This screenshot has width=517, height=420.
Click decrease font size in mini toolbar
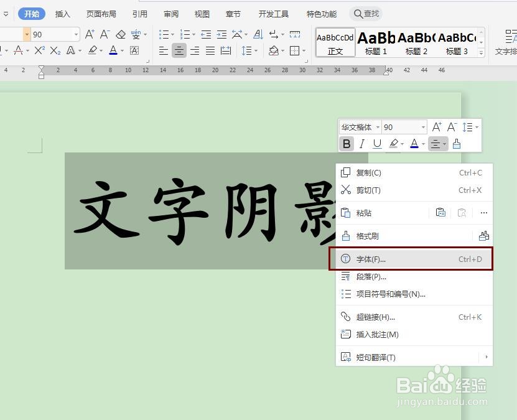click(x=452, y=127)
